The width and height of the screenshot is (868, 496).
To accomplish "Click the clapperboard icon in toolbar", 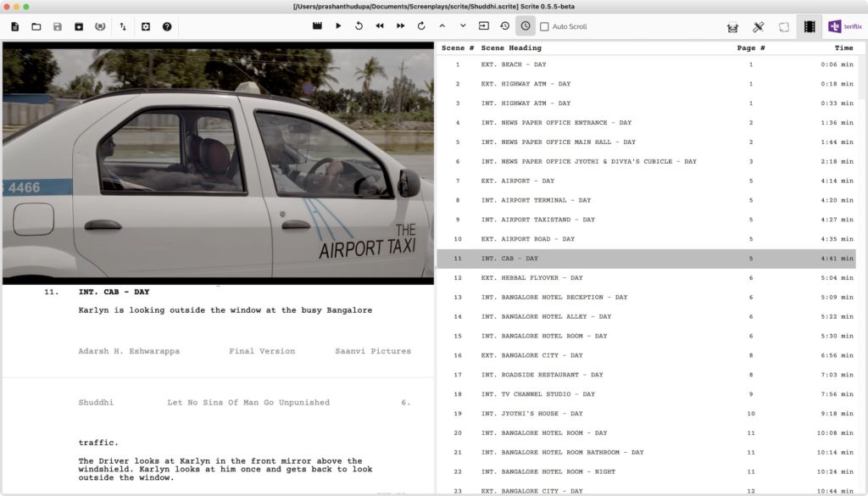I will (317, 26).
